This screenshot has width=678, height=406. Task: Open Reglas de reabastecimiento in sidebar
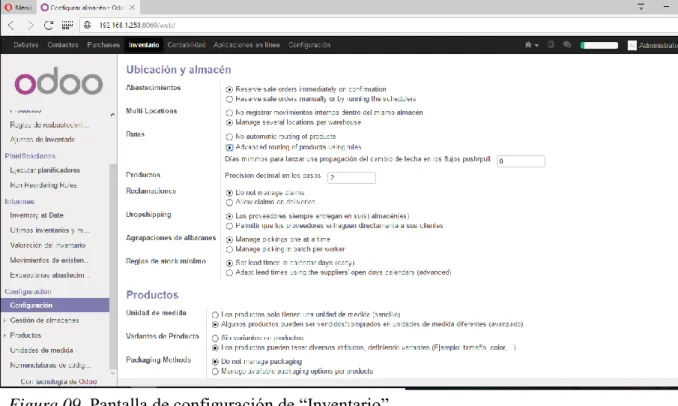pyautogui.click(x=49, y=125)
